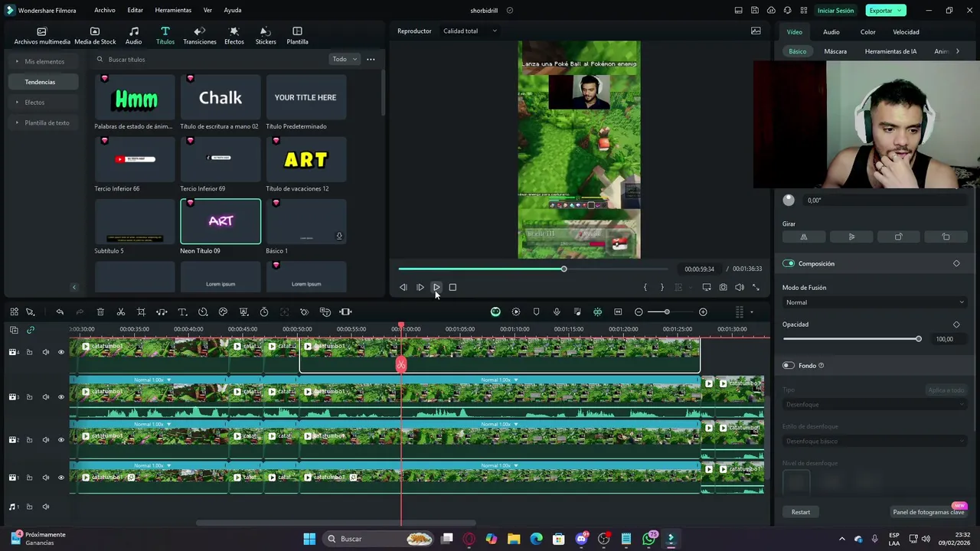Select the Tendencias category
This screenshot has height=551, width=980.
click(x=44, y=82)
